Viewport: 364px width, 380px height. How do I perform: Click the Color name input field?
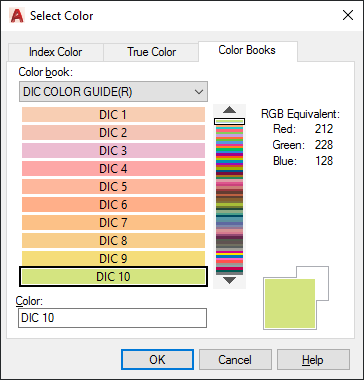tap(112, 318)
